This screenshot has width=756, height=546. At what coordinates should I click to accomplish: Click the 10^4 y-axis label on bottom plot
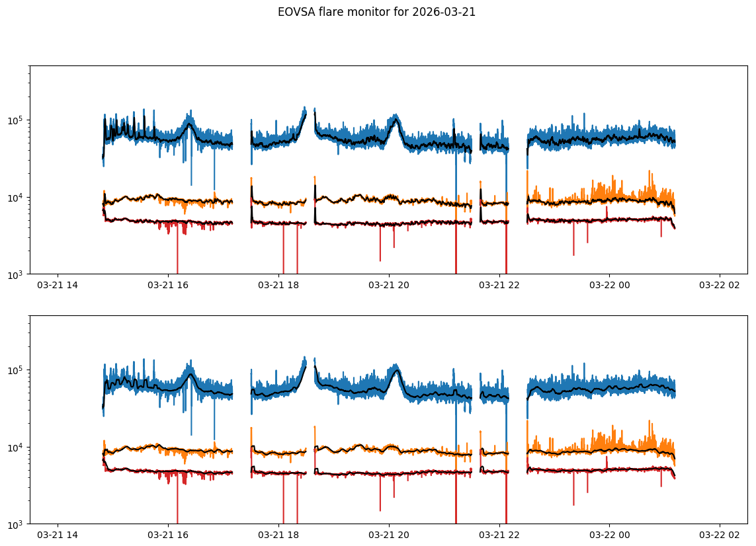[x=16, y=447]
